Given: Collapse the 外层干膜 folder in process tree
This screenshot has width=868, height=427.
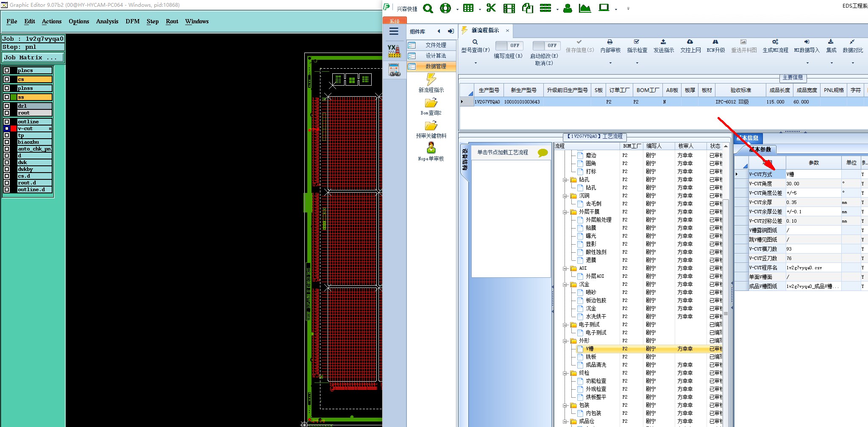Looking at the screenshot, I should 565,212.
